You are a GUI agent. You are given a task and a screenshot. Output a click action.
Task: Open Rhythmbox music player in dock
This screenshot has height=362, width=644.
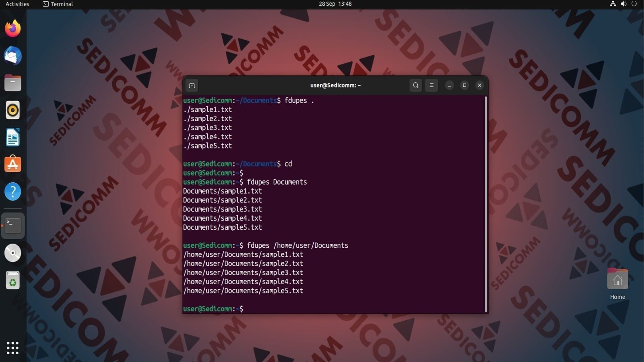click(x=13, y=110)
